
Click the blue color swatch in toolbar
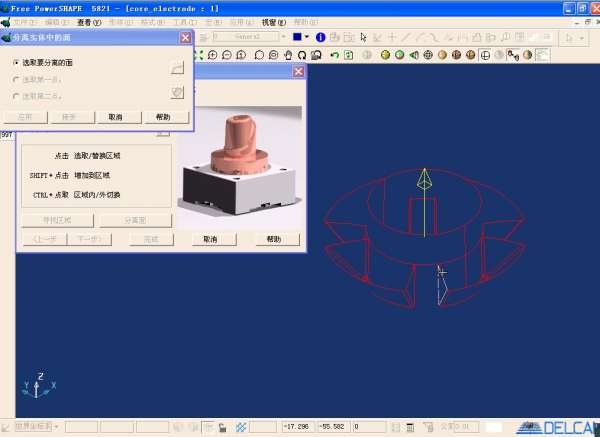coord(297,37)
